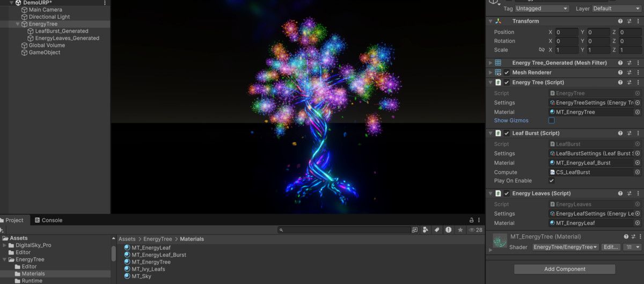This screenshot has width=644, height=284.
Task: Open object picker for EnergyLeafSettings field
Action: pos(638,214)
